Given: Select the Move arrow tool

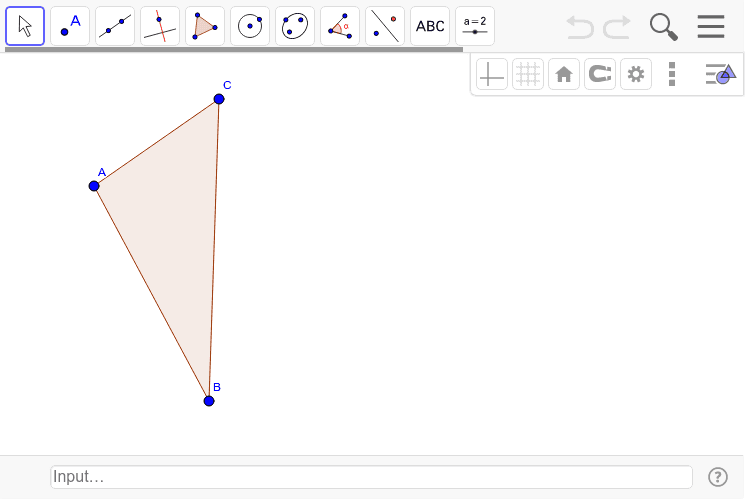Looking at the screenshot, I should 25,26.
